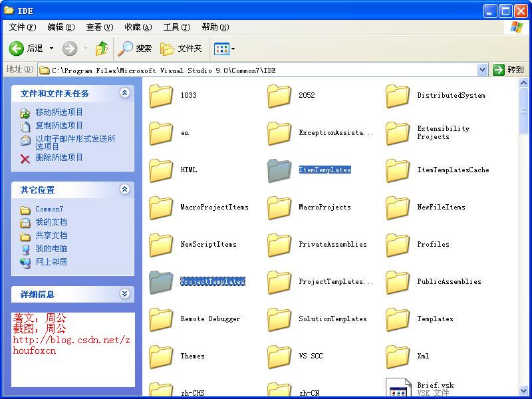Click 复制所选项目 link
The height and width of the screenshot is (399, 532).
pos(59,126)
